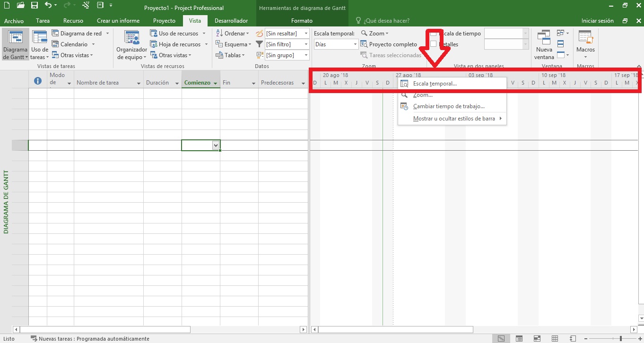Enable the Detalles checkbox

[433, 44]
